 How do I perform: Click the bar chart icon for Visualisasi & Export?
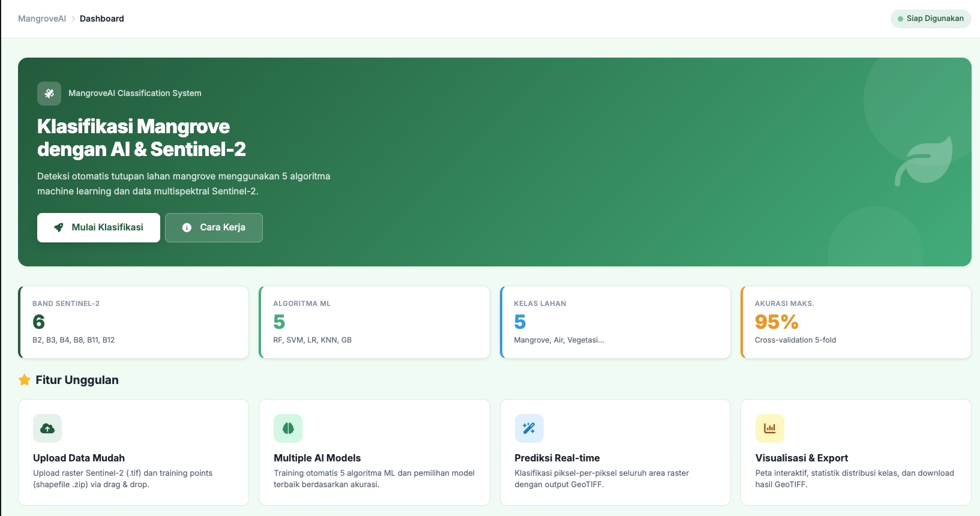pos(770,428)
